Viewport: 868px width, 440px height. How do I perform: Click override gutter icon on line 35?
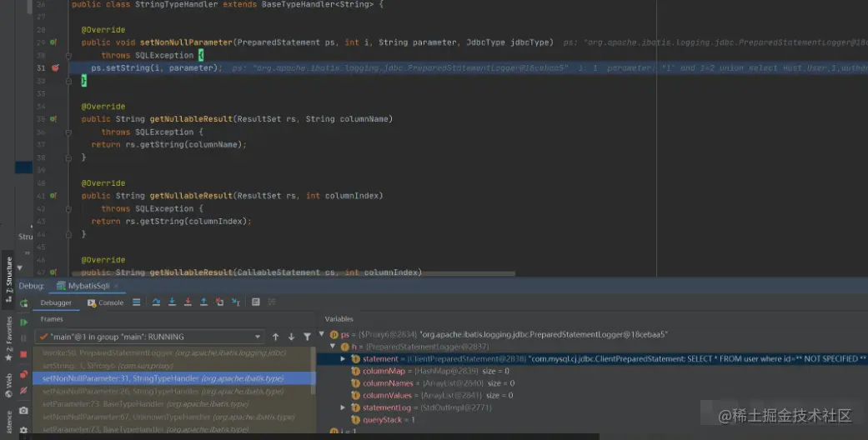click(53, 119)
